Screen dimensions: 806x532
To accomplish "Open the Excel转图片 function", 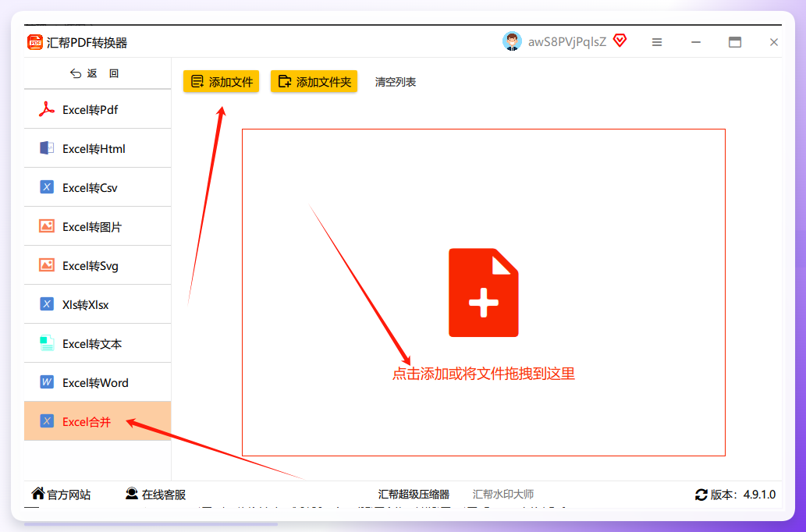I will point(98,227).
